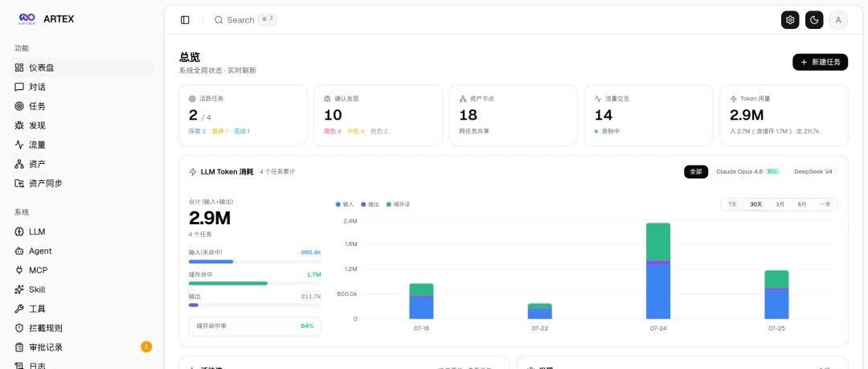868x369 pixels.
Task: Click the MCP plug icon
Action: [19, 270]
